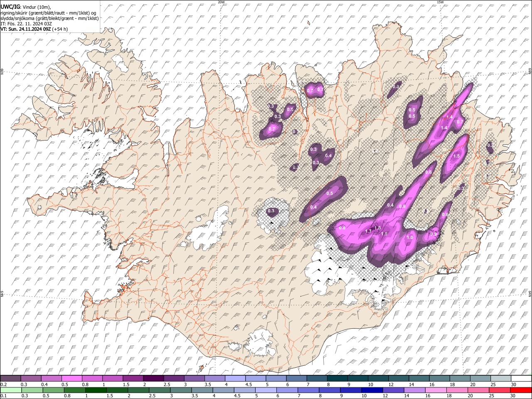This screenshot has width=532, height=399.
Task: Click the 1.6 snowfall value on the map
Action: click(378, 228)
